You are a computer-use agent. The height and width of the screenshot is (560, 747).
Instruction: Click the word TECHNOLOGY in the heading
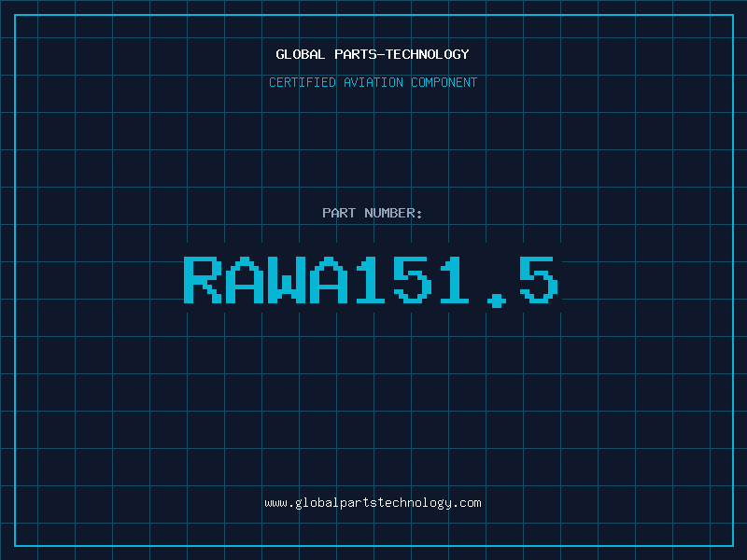(428, 54)
